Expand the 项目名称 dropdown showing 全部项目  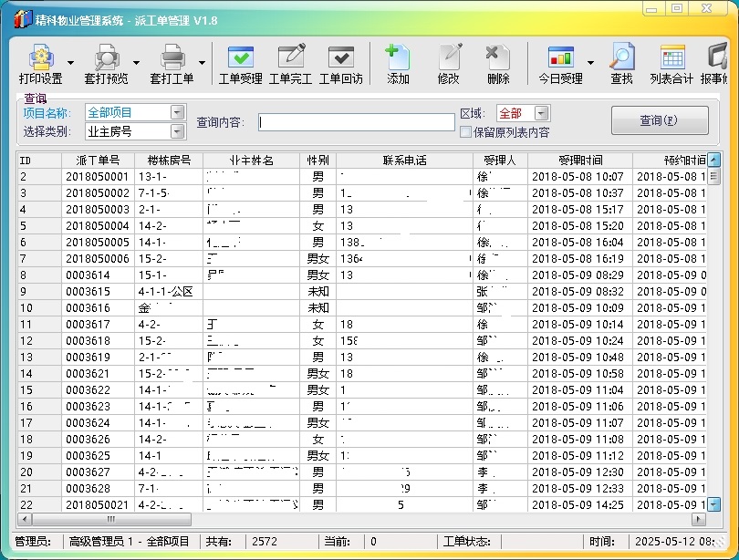[177, 112]
